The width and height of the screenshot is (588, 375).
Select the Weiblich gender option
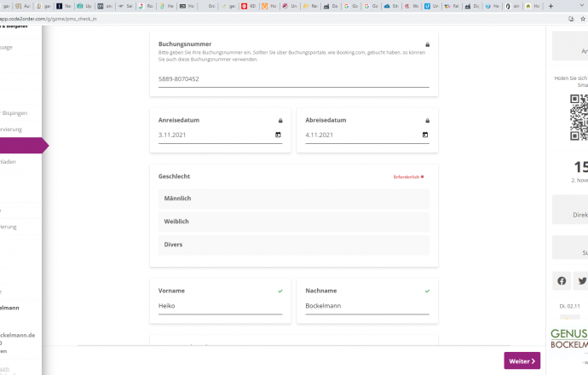coord(294,222)
